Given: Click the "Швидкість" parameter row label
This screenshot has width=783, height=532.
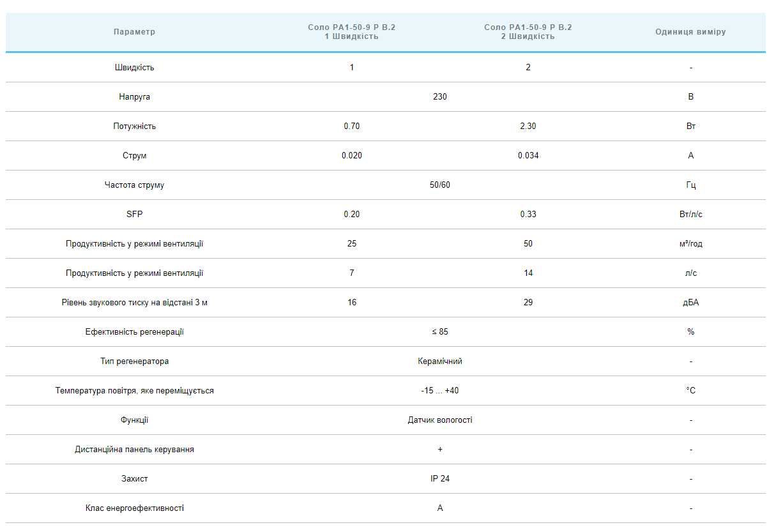Looking at the screenshot, I should coord(134,68).
